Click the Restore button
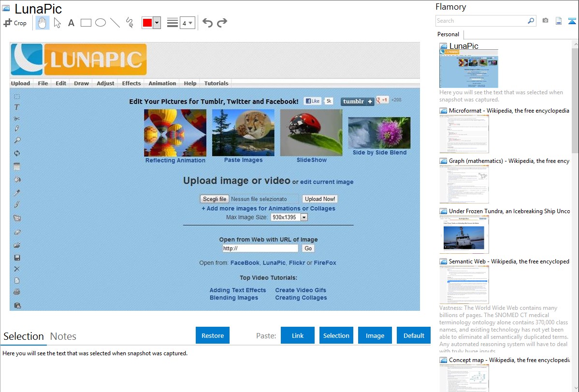The width and height of the screenshot is (579, 392). point(213,335)
